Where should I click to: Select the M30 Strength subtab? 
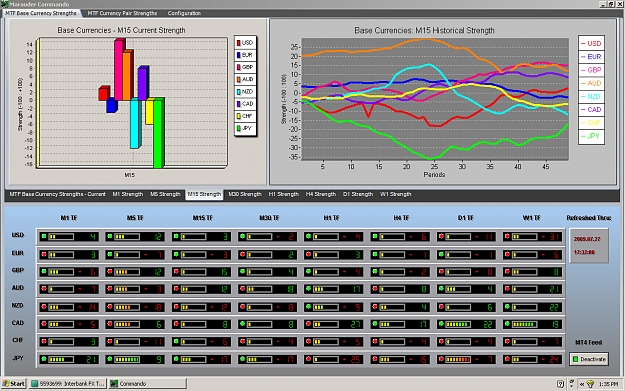(x=245, y=194)
